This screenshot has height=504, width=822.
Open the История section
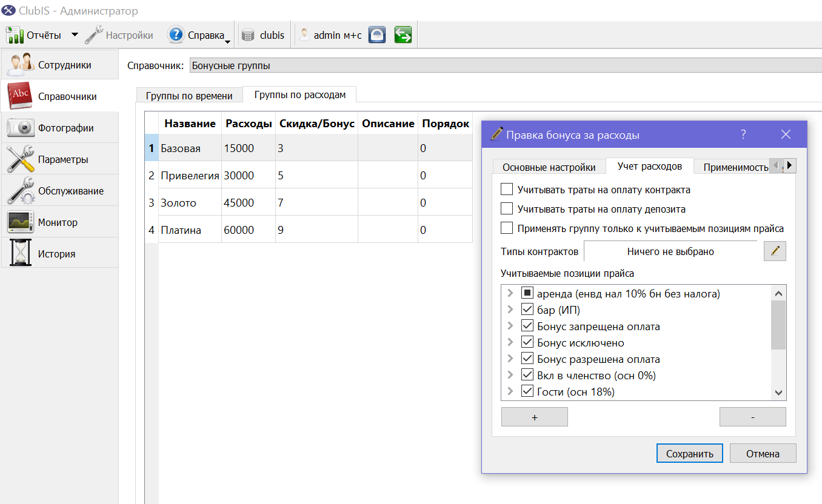(x=59, y=254)
